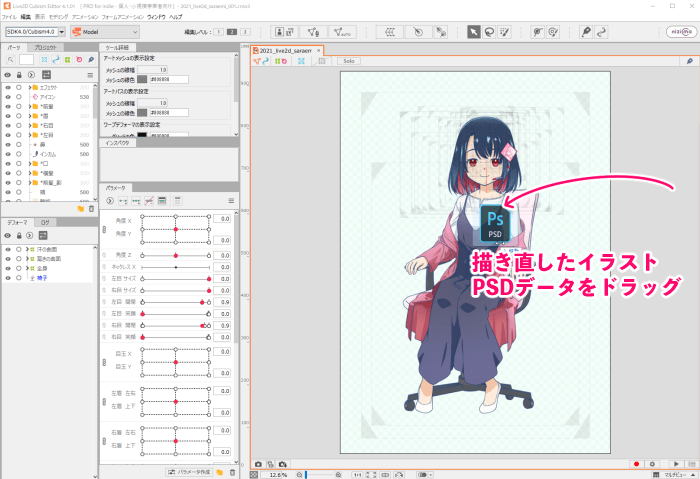This screenshot has width=700, height=479.
Task: Filter parts list by rotation deformer icon
Action: [x=79, y=59]
